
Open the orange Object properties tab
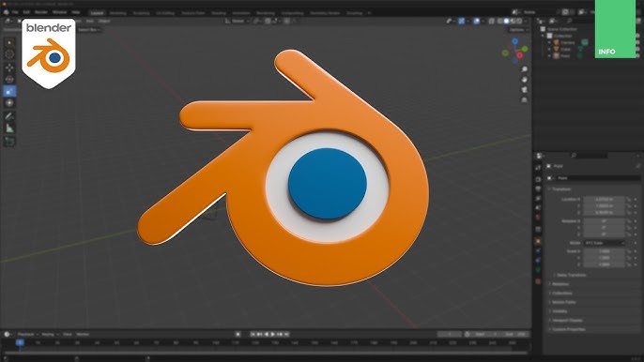(539, 241)
